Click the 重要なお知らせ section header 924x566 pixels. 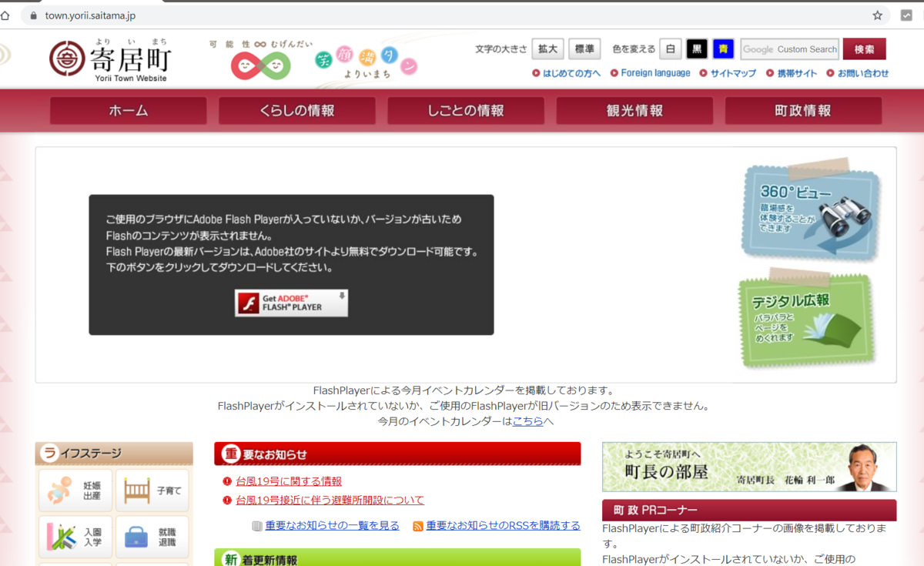point(397,454)
